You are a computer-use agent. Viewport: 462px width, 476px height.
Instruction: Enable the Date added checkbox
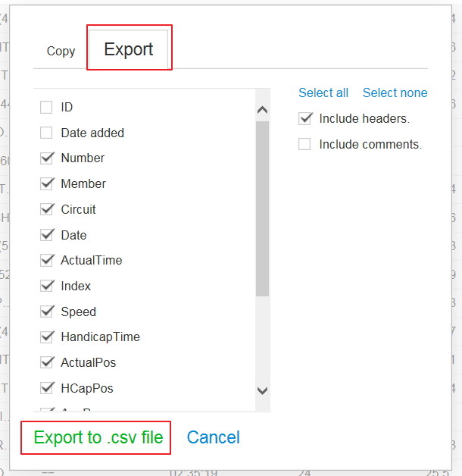coord(46,133)
